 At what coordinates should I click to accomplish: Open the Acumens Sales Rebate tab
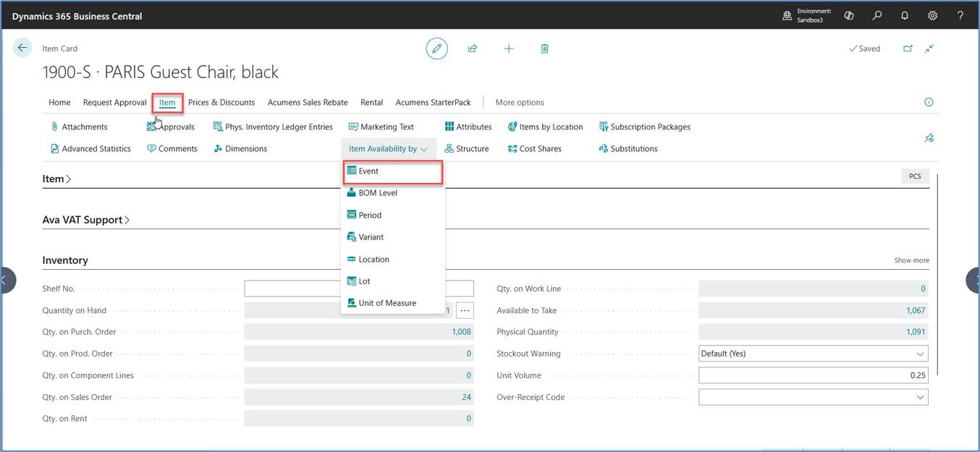coord(308,102)
